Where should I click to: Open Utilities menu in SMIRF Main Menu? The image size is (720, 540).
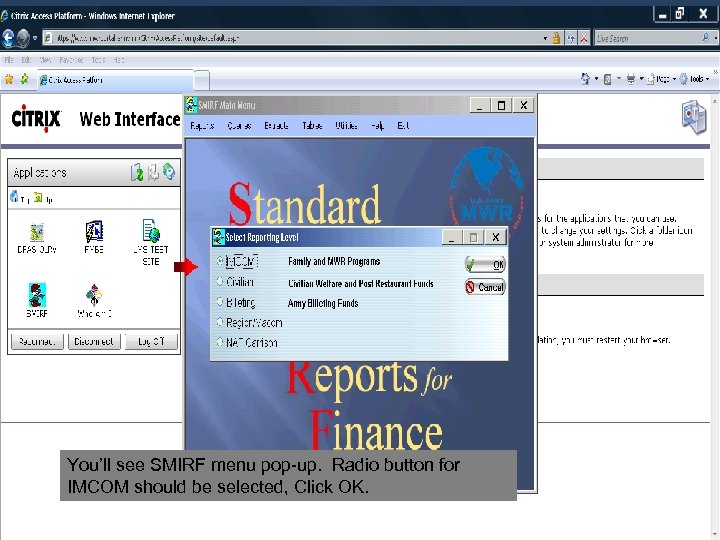[x=346, y=125]
